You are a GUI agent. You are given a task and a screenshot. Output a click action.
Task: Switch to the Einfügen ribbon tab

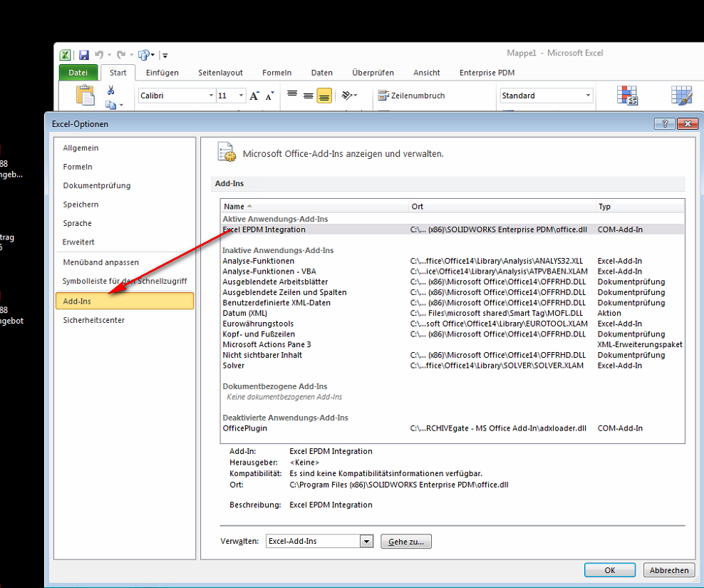coord(162,73)
